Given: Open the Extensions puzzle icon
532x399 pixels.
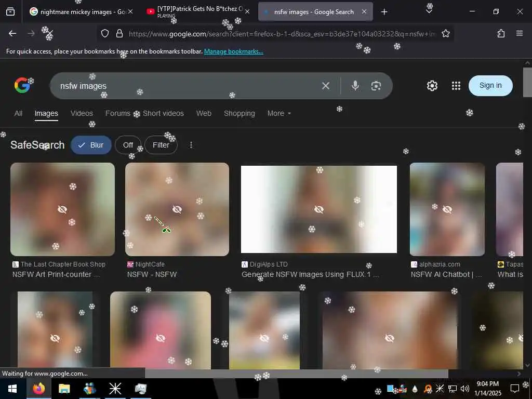Looking at the screenshot, I should point(501,33).
